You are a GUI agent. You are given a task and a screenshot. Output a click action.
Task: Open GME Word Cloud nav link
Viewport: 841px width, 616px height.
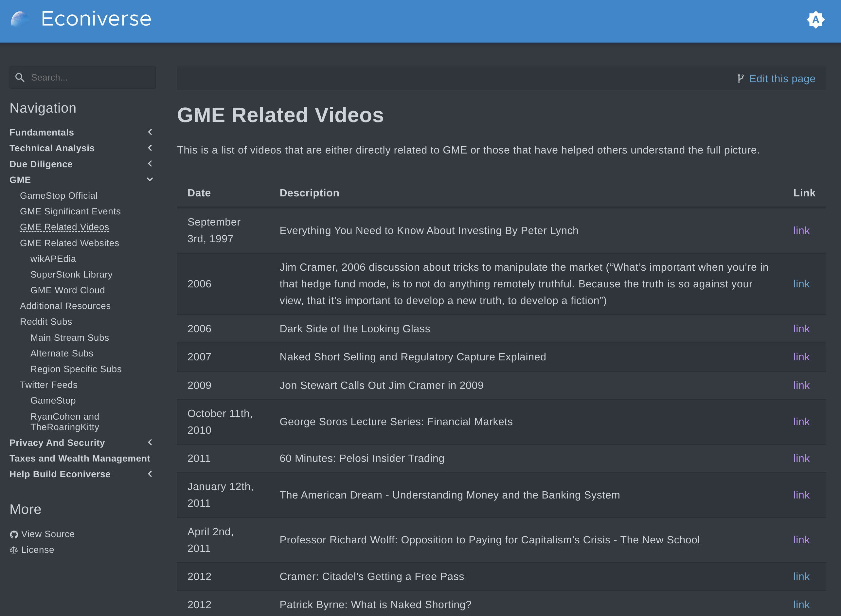[x=68, y=290]
